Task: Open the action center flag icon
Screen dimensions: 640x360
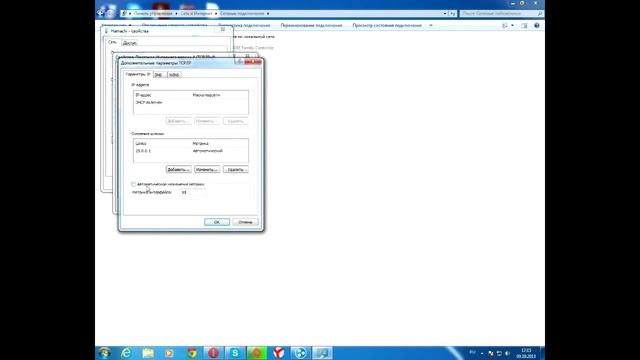Action: click(x=491, y=353)
